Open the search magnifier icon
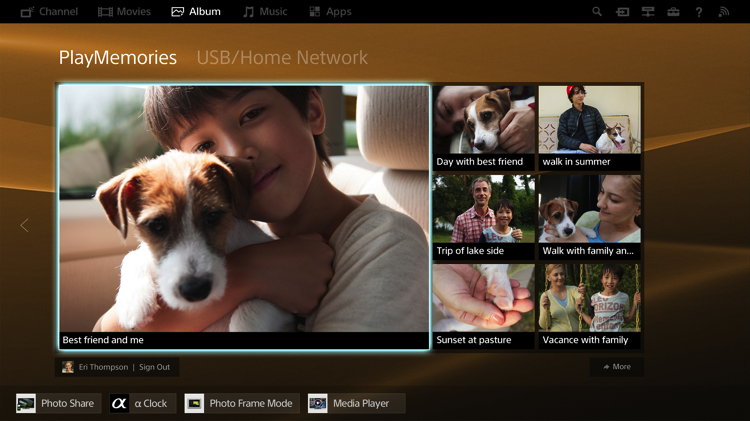 coord(596,11)
